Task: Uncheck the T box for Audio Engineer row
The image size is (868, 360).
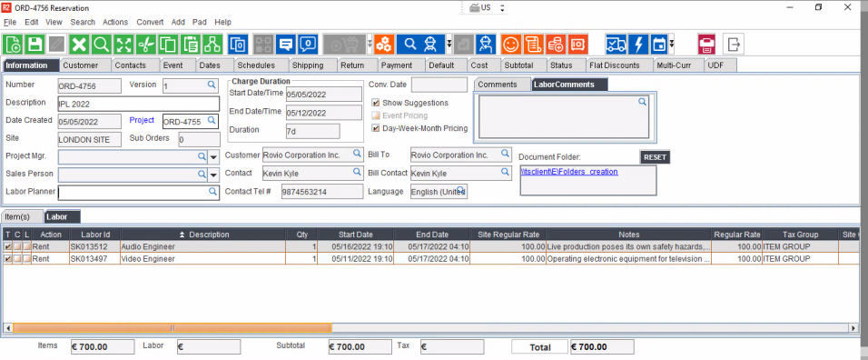Action: tap(8, 246)
